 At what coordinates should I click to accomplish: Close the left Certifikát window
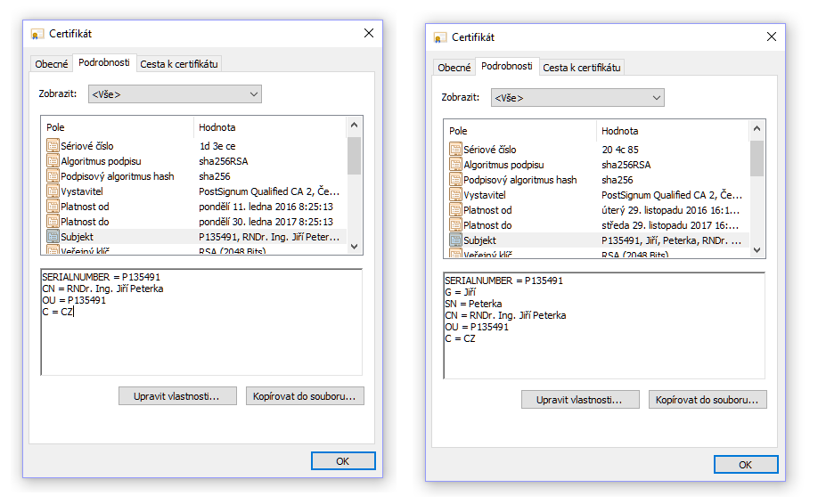point(369,33)
